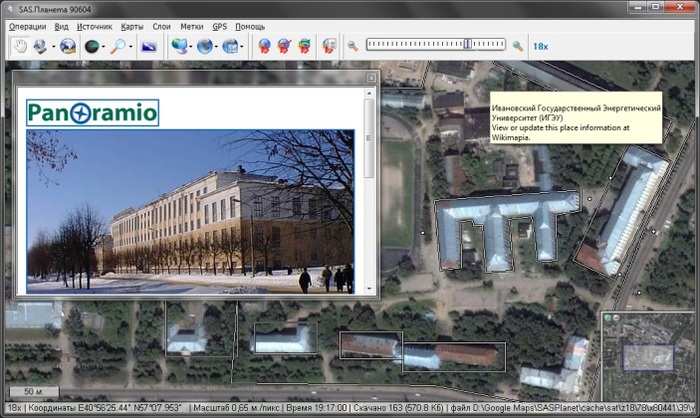Select the blue distance measurement tool
This screenshot has height=418, width=700.
point(149,46)
